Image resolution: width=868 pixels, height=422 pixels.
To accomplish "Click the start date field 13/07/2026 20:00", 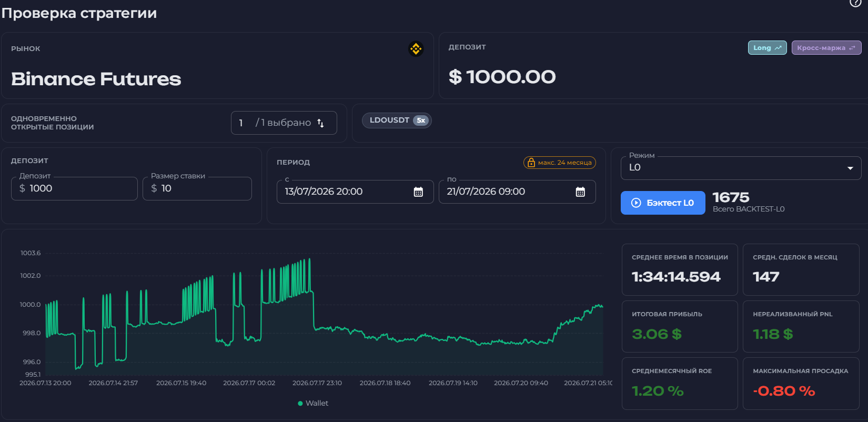I will [355, 192].
